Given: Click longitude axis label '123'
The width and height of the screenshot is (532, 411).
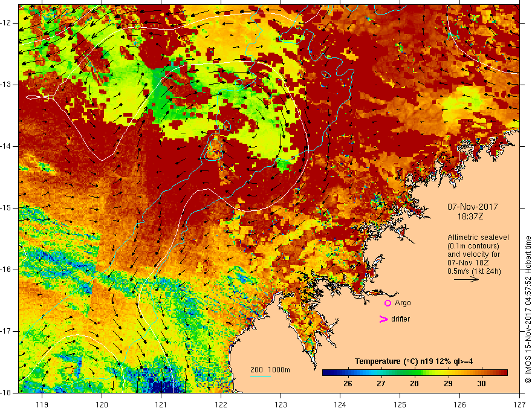Looking at the screenshot, I should (281, 404).
